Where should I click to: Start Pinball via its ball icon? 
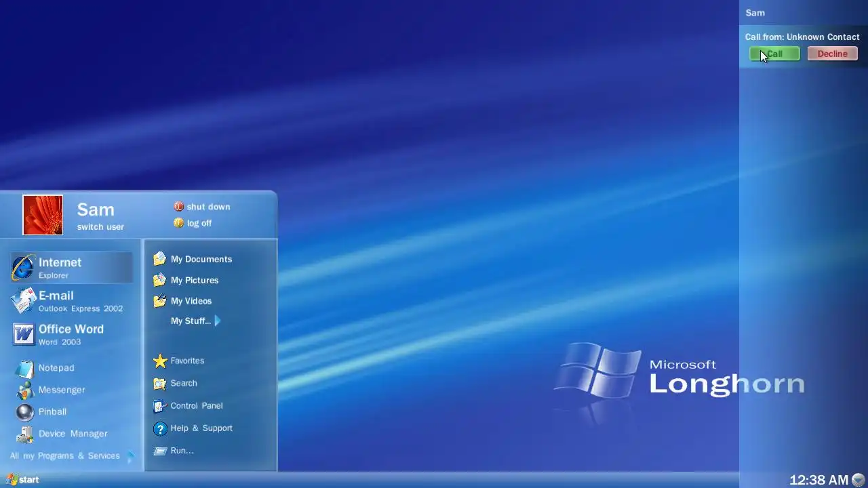click(x=25, y=412)
